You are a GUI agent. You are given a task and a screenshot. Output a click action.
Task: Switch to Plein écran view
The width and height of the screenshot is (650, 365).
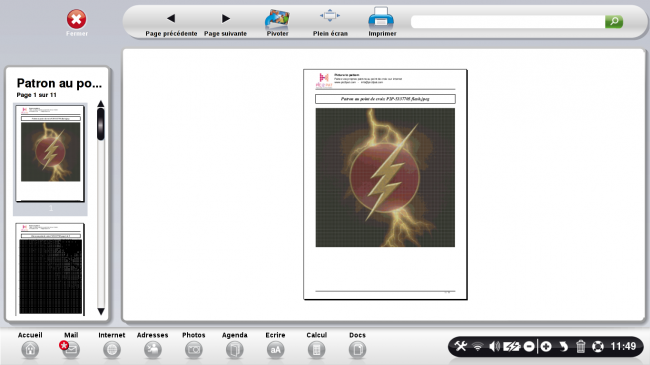pos(330,17)
